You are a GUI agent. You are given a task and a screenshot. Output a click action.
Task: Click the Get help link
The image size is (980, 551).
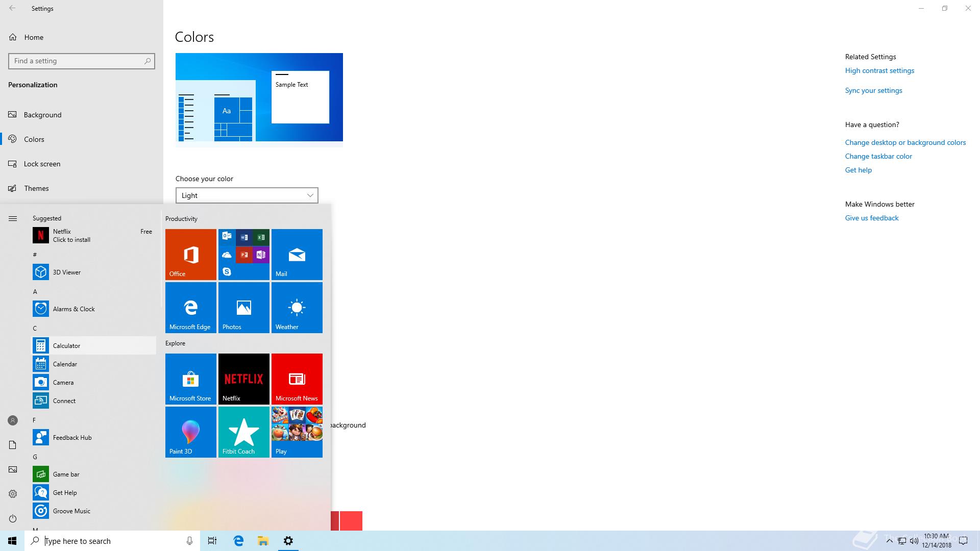pos(859,170)
